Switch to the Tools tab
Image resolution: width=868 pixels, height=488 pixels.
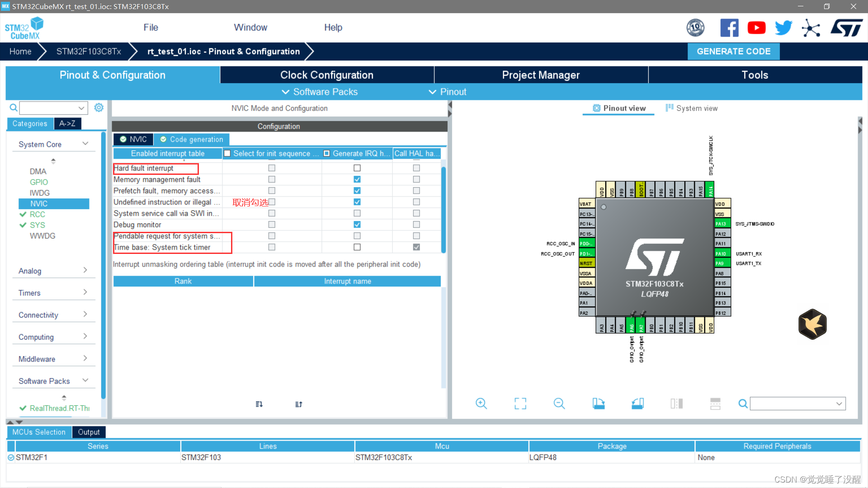[755, 75]
